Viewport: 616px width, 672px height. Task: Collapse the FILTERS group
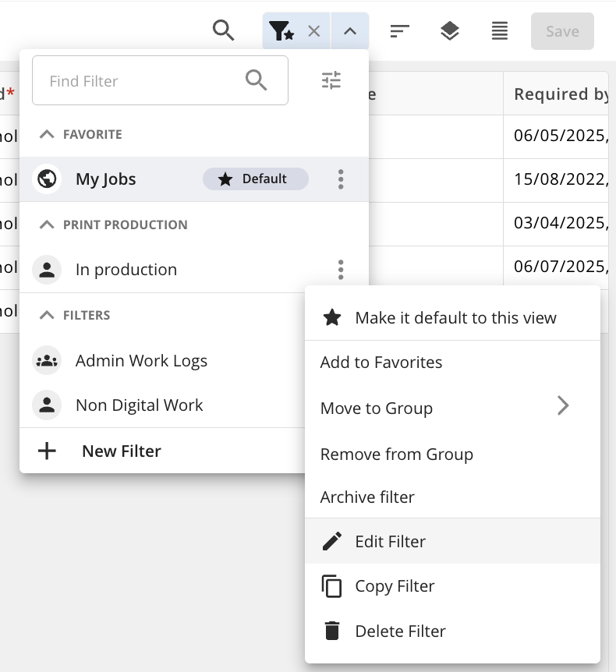coord(47,315)
